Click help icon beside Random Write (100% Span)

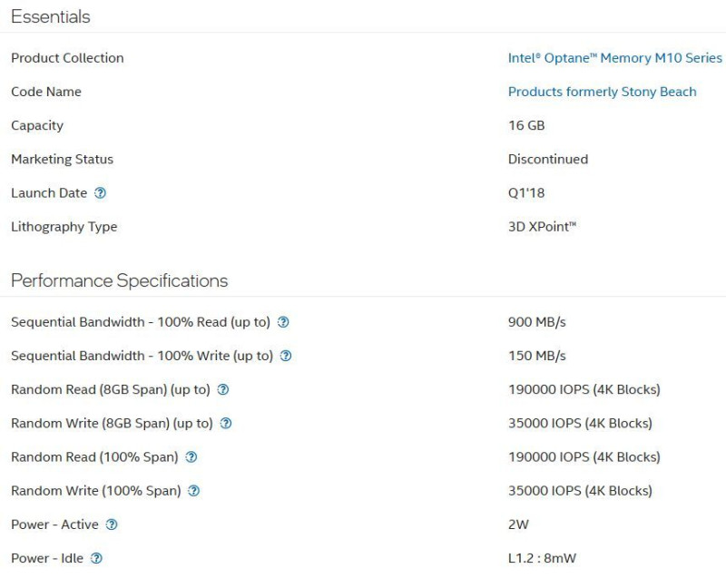(193, 491)
